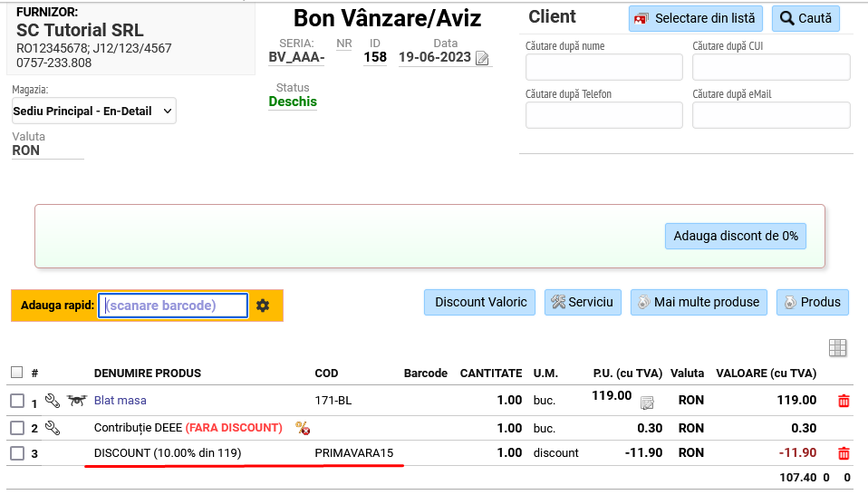This screenshot has width=868, height=495.
Task: Open barcode scan settings gear
Action: [x=263, y=306]
